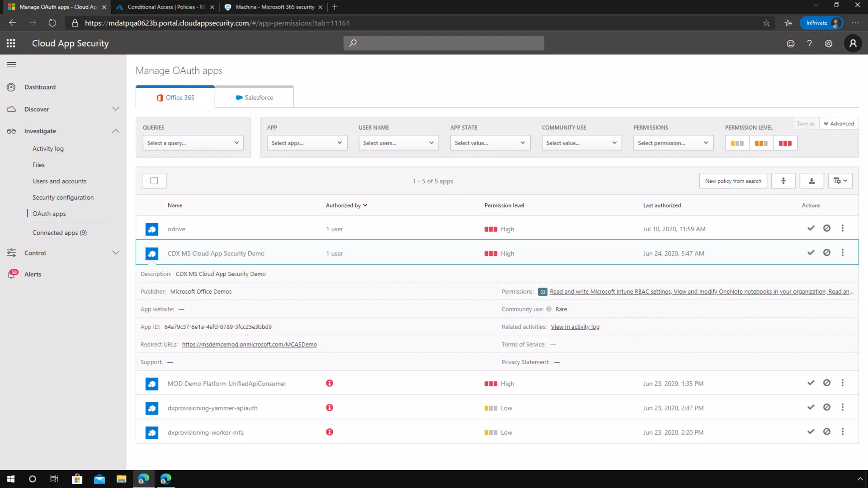Check the select-all apps checkbox

(154, 181)
